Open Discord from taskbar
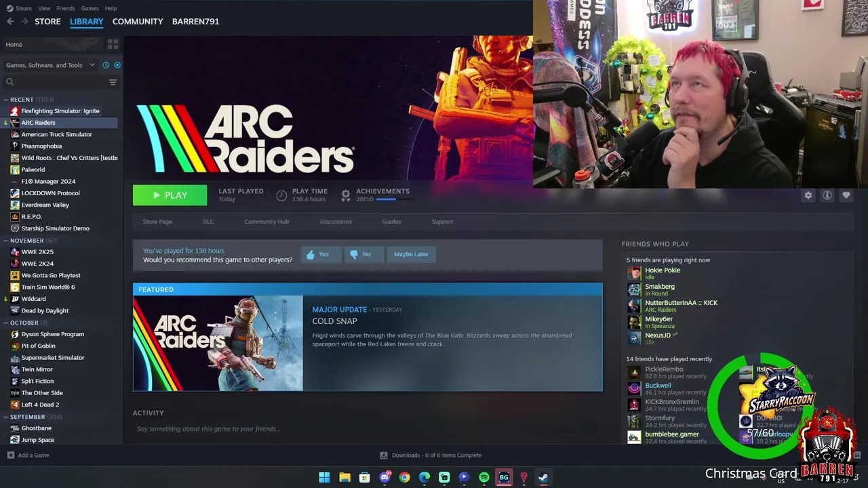Screen dimensions: 868x488 (x=384, y=477)
